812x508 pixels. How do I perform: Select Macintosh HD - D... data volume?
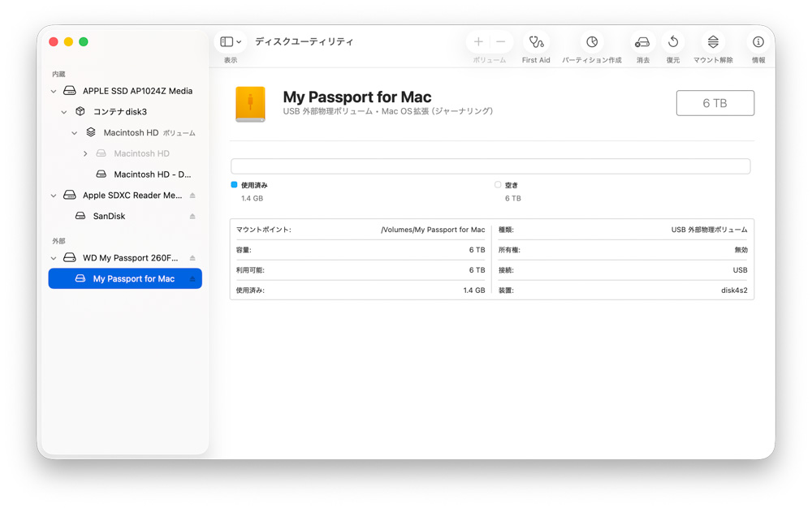click(x=125, y=174)
